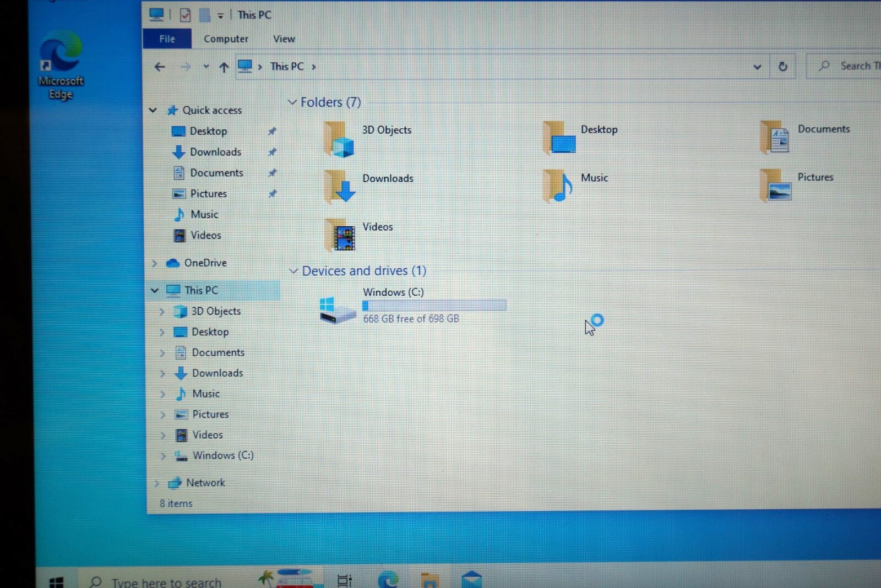Click the Windows (C:) storage usage bar
This screenshot has width=881, height=588.
coord(434,306)
